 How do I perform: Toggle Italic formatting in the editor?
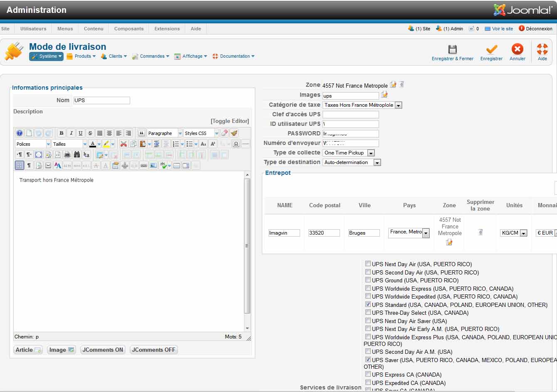coord(71,133)
